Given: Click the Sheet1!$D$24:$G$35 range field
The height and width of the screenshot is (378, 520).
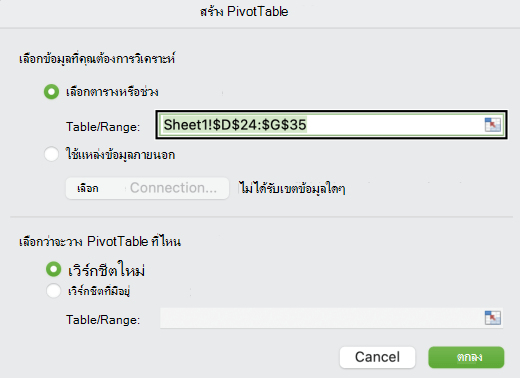Looking at the screenshot, I should (331, 125).
